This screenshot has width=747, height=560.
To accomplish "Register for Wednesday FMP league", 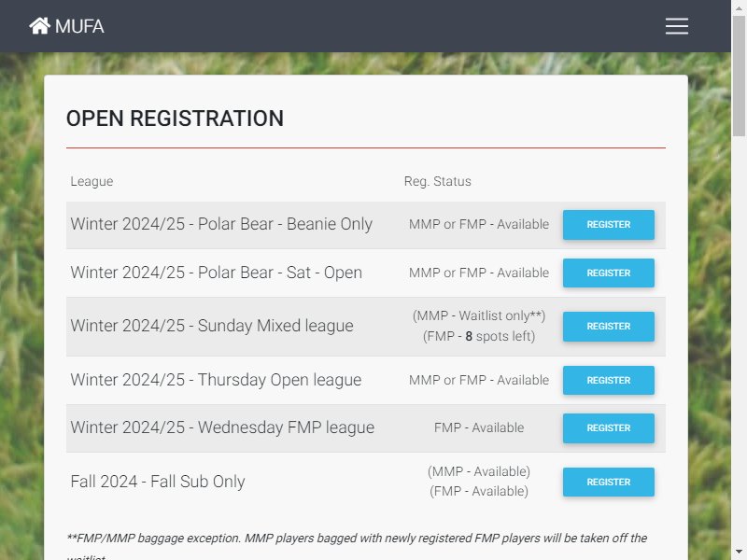I will (x=608, y=428).
